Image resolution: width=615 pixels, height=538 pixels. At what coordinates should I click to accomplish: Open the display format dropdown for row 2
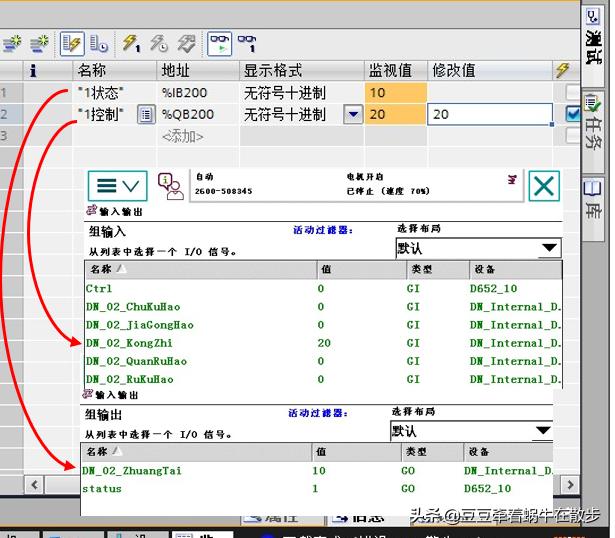(353, 115)
